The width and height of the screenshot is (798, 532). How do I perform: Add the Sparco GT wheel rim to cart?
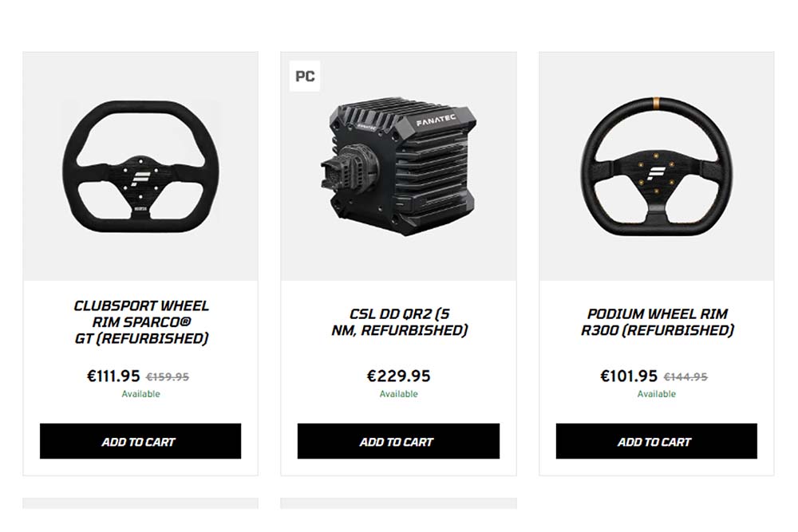(x=140, y=441)
